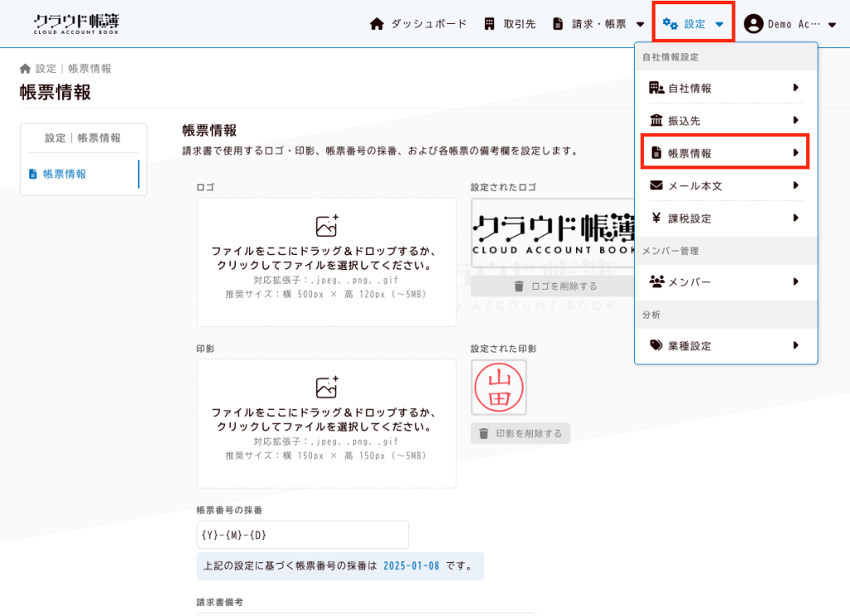This screenshot has width=850, height=616.
Task: Collapse the 設定 dropdown via its caret
Action: pyautogui.click(x=719, y=24)
